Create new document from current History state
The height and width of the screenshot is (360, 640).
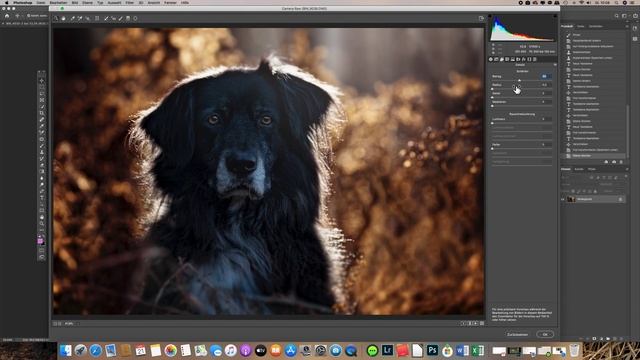(606, 162)
